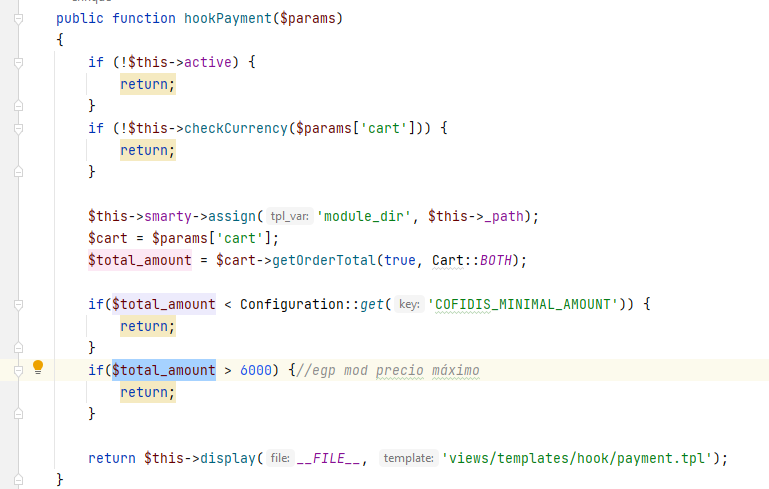769x489 pixels.
Task: Collapse the checkCurrency if block
Action: pos(18,129)
